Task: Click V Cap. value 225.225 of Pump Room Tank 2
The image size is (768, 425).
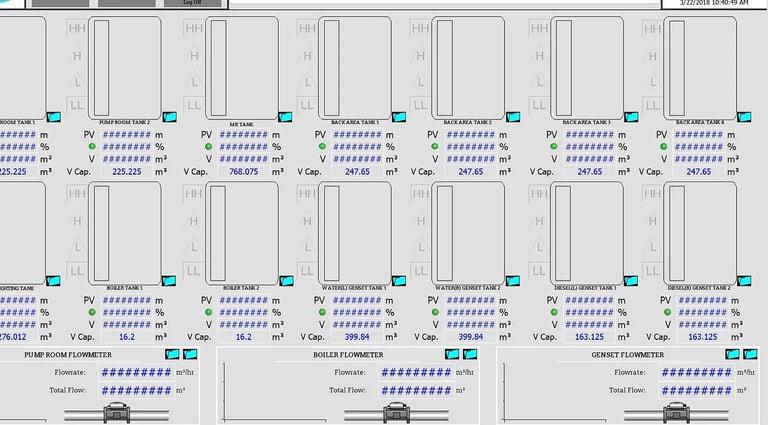Action: [127, 172]
